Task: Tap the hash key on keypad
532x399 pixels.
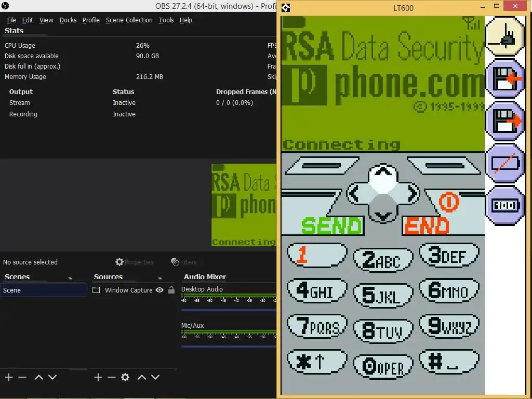Action: 449,362
